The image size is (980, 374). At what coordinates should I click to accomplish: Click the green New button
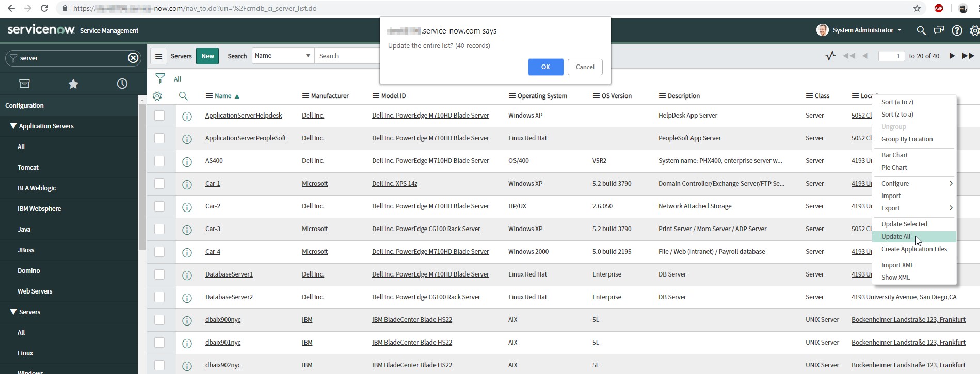pyautogui.click(x=207, y=56)
